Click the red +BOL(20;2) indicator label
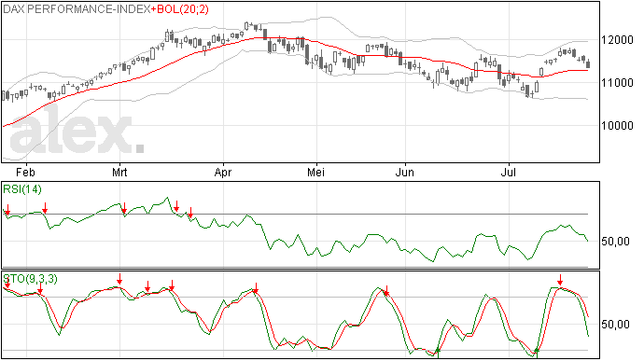The width and height of the screenshot is (644, 361). (180, 8)
